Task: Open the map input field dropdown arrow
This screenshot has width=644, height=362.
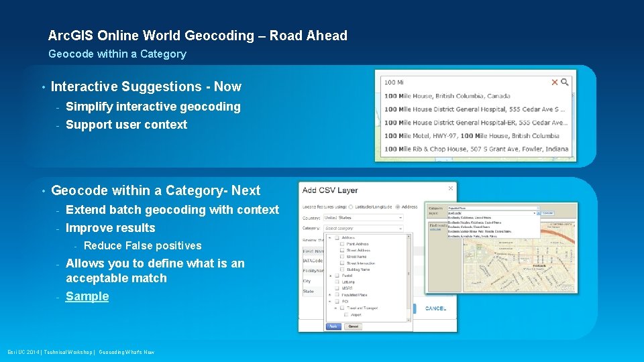Action: coord(535,213)
